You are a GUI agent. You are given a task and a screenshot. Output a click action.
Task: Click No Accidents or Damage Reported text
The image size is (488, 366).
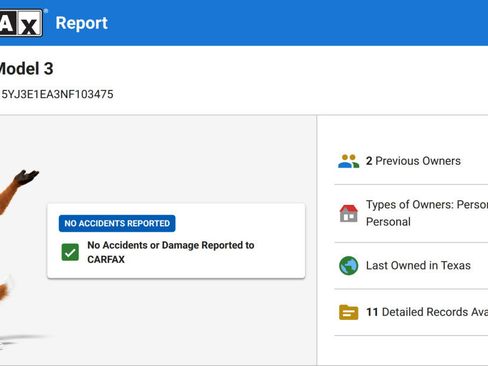[x=171, y=252]
